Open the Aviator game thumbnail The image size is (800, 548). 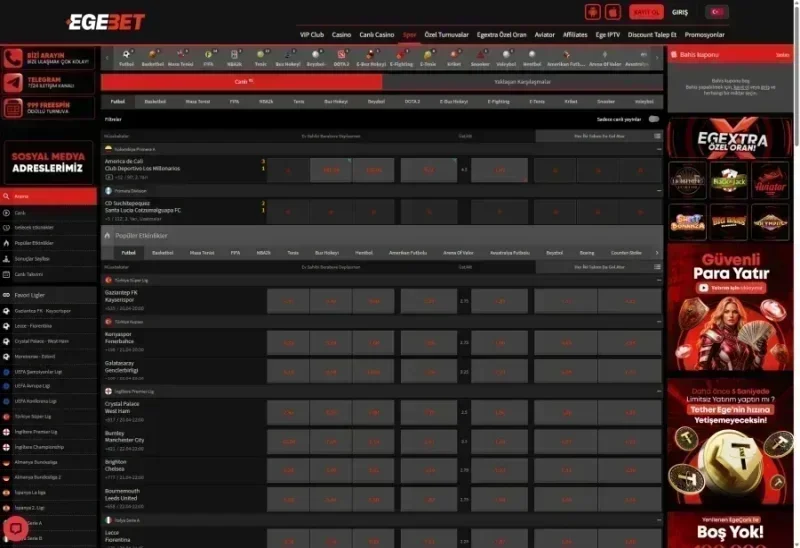(x=769, y=181)
